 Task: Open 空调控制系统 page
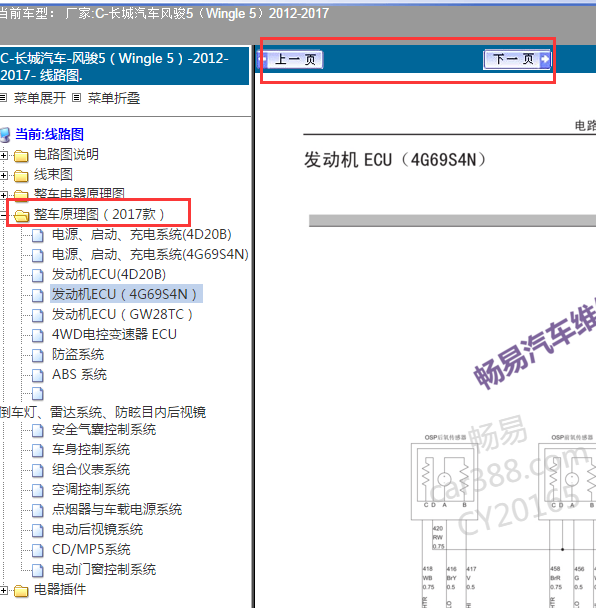91,490
